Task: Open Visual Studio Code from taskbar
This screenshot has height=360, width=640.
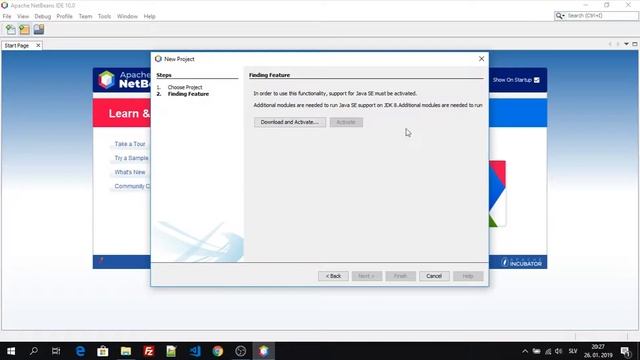Action: [195, 351]
